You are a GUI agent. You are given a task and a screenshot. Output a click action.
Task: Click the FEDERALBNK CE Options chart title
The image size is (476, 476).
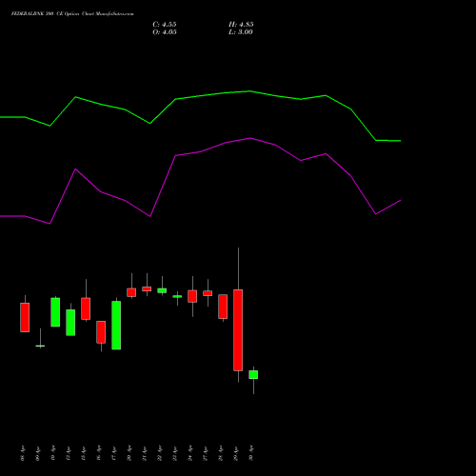pos(72,14)
